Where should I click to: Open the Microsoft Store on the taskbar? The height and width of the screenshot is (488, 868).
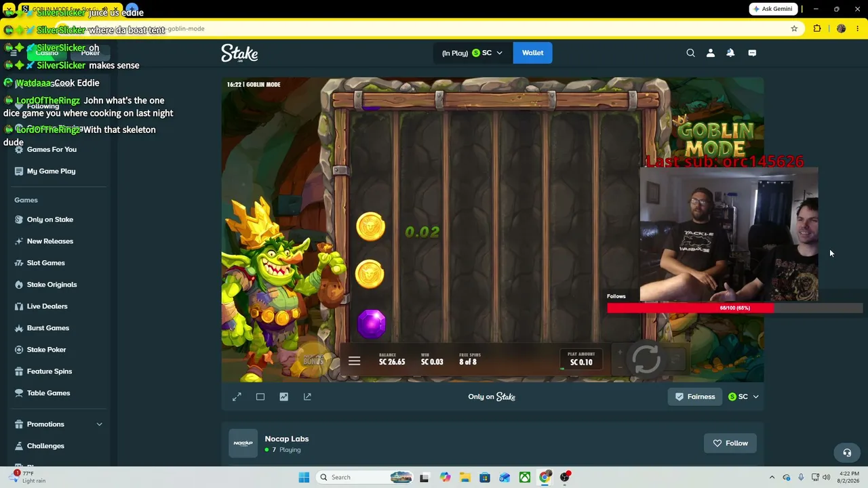[x=485, y=477]
